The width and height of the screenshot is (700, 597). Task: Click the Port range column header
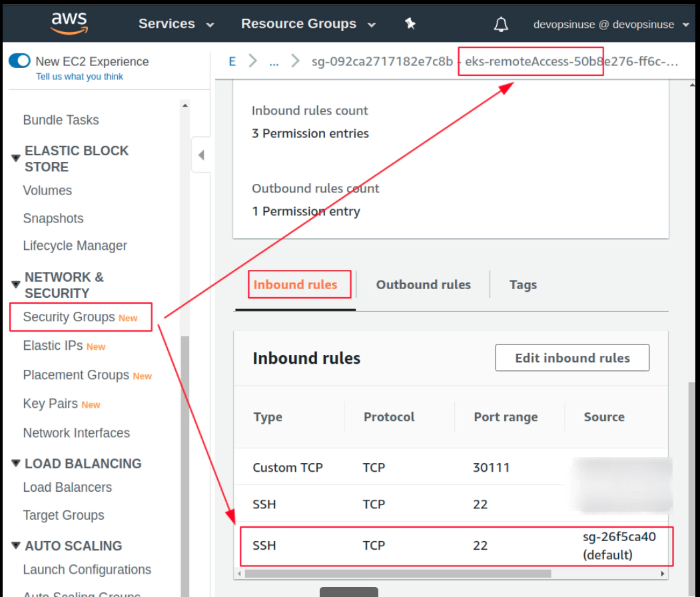tap(506, 417)
